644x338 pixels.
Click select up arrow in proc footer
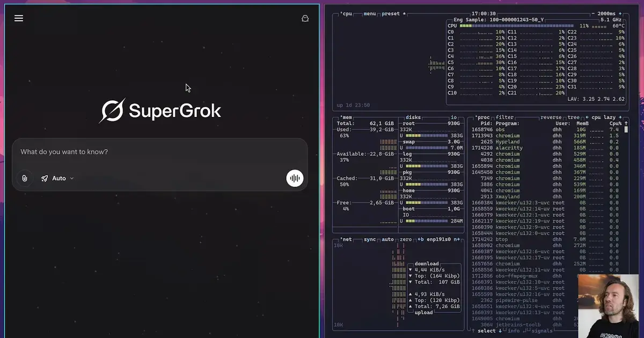click(x=473, y=330)
